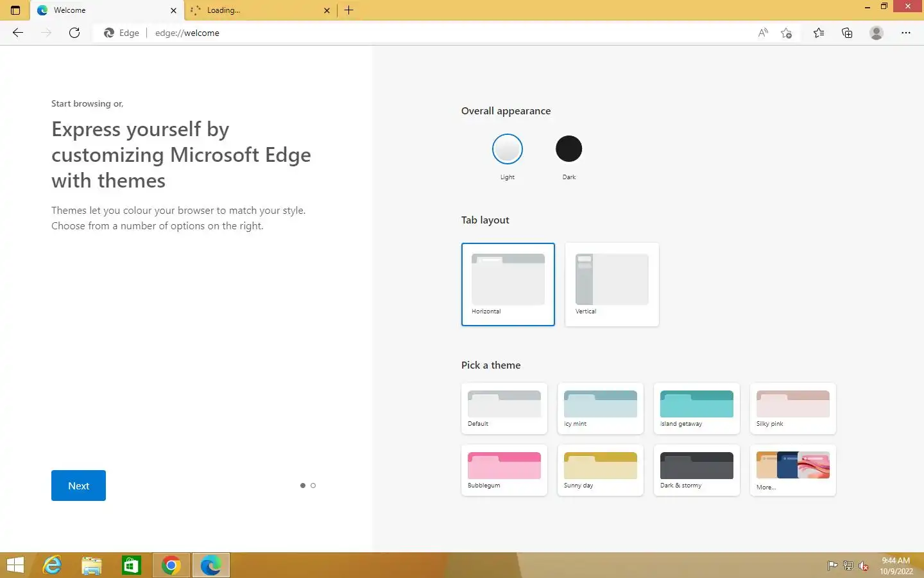This screenshot has width=924, height=578.
Task: Open the clock showing 9:44 AM
Action: [x=896, y=566]
